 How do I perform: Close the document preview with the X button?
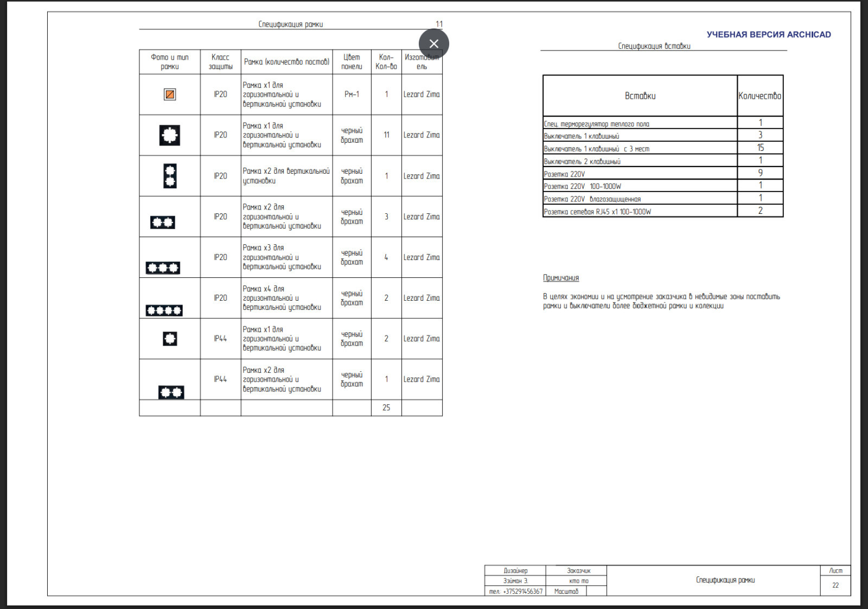click(x=433, y=44)
